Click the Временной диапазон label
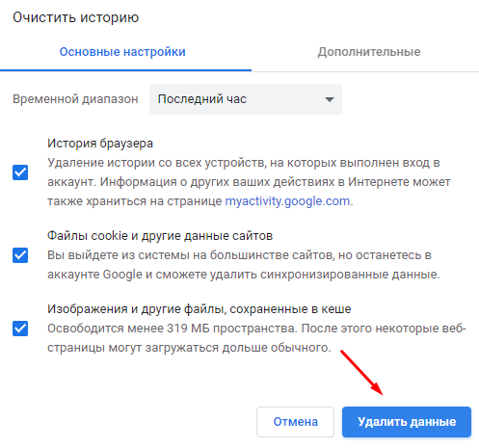 point(75,99)
